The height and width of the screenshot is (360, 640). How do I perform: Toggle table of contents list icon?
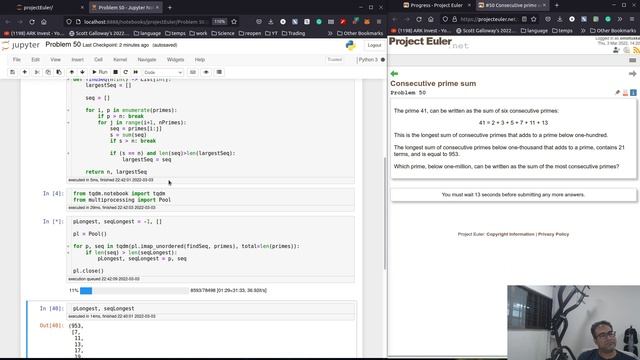coord(219,72)
